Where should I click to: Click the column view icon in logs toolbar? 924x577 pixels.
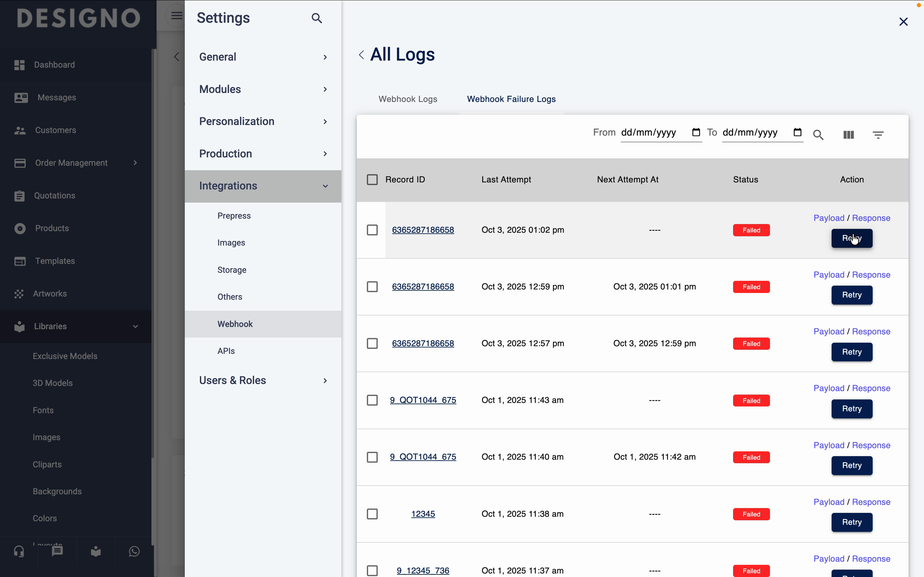(848, 135)
